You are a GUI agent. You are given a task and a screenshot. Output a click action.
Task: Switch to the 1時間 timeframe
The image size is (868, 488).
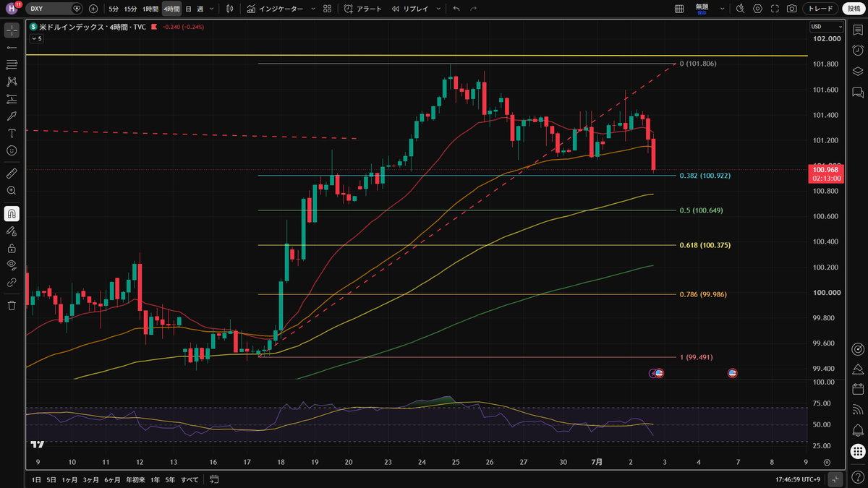(150, 9)
